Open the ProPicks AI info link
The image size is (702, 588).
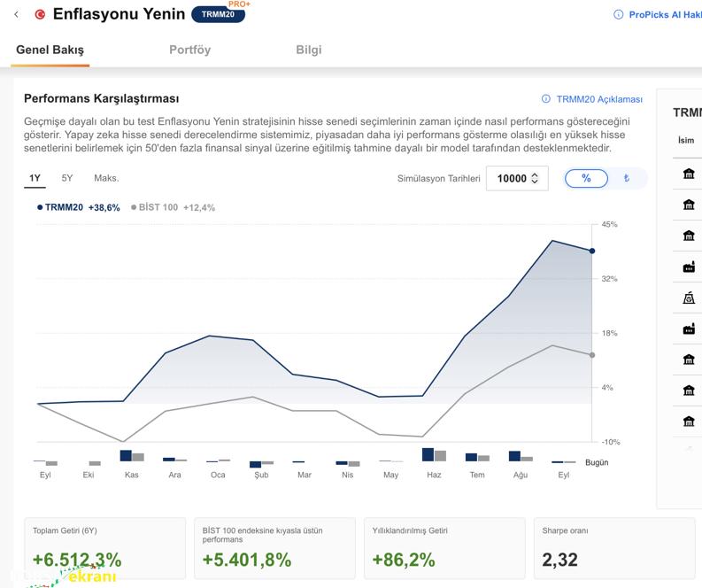coord(665,15)
